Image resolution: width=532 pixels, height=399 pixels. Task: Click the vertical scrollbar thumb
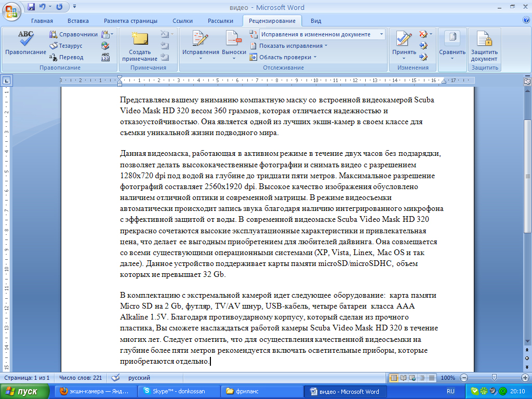click(527, 176)
